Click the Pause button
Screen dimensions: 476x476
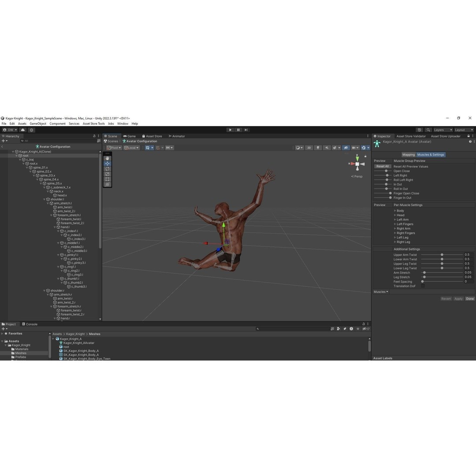click(x=238, y=130)
